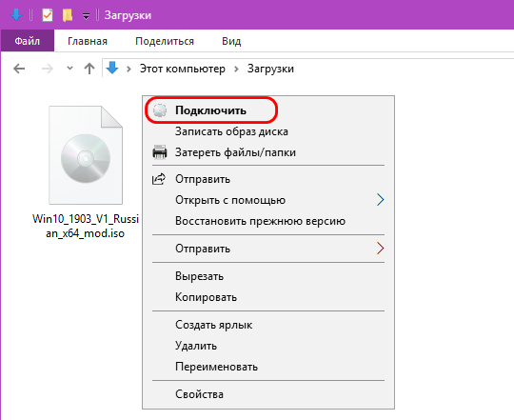Screen dimensions: 514x420
Task: Open the Открыть с помощью submenu
Action: [268, 200]
